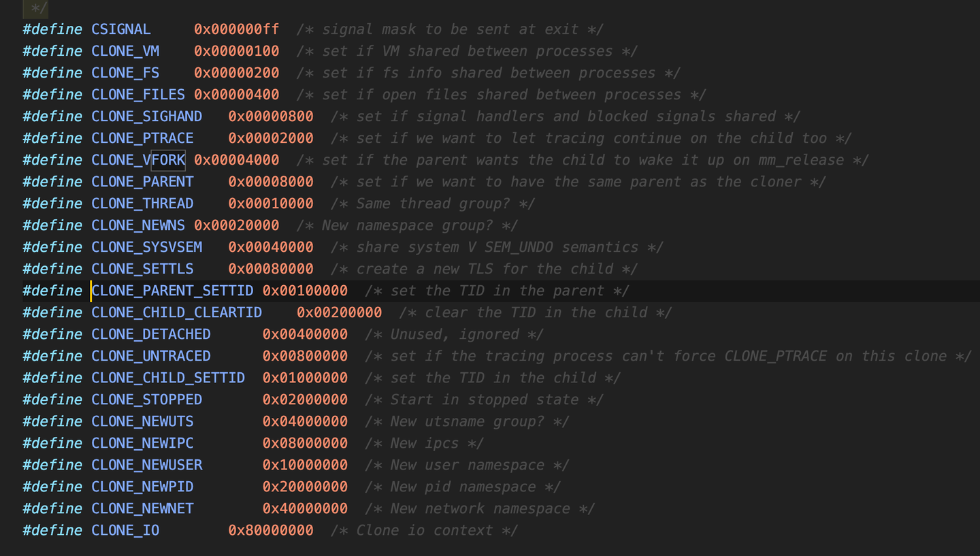Click the CLONE_NEWNS identifier
The height and width of the screenshot is (556, 980).
(138, 225)
